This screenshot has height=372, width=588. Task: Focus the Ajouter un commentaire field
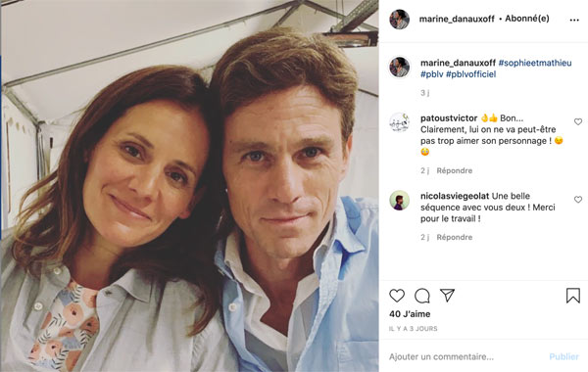point(465,356)
